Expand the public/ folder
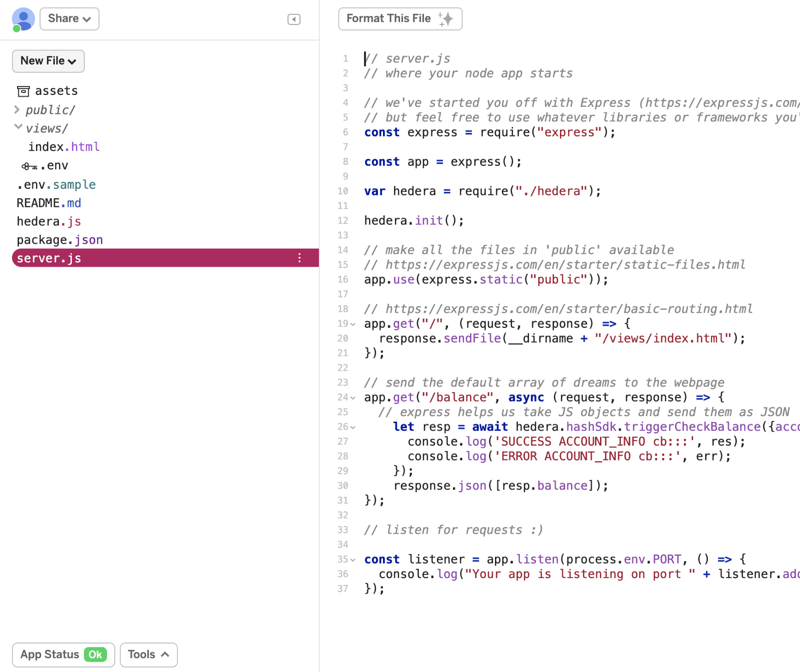800x672 pixels. point(17,109)
